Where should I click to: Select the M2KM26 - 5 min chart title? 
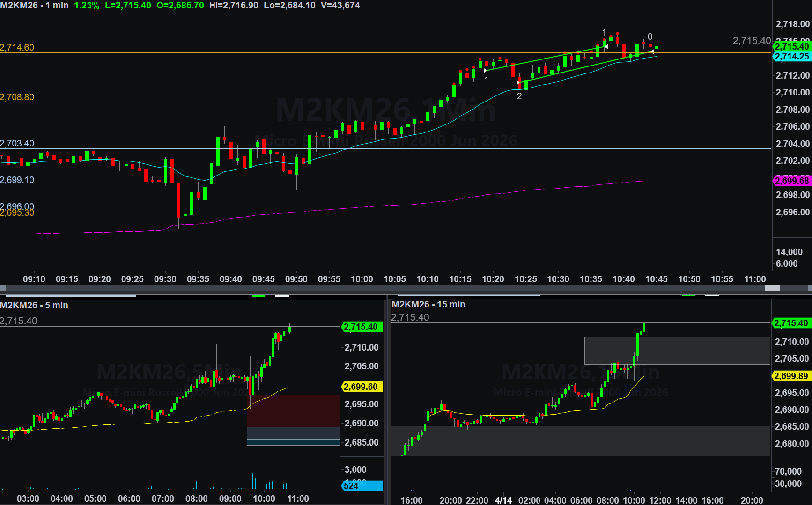[34, 305]
